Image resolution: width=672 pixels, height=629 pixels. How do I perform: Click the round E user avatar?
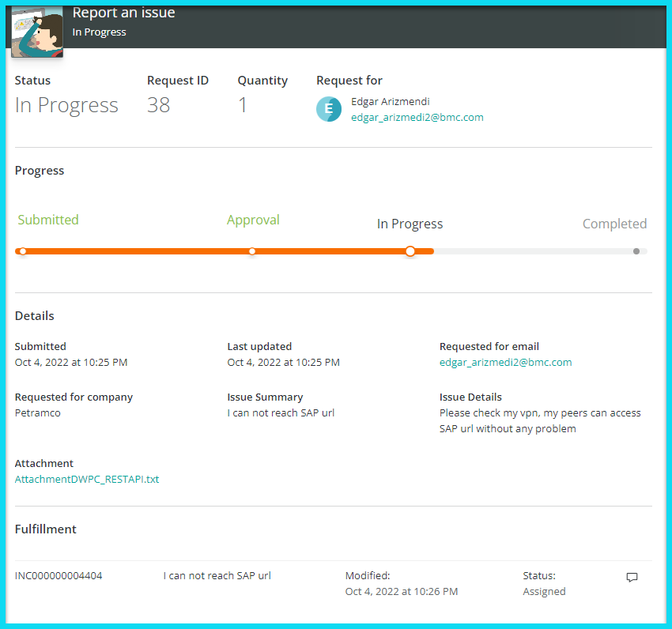[x=329, y=109]
